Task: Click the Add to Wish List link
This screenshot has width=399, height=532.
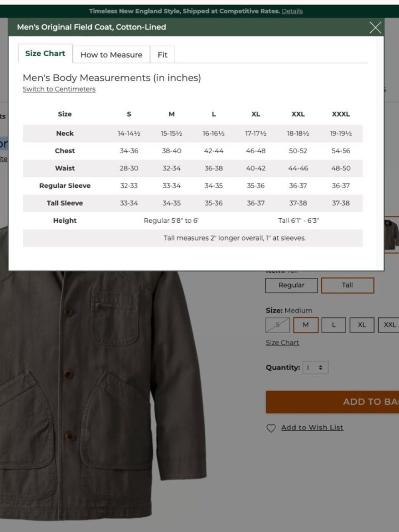Action: [312, 427]
